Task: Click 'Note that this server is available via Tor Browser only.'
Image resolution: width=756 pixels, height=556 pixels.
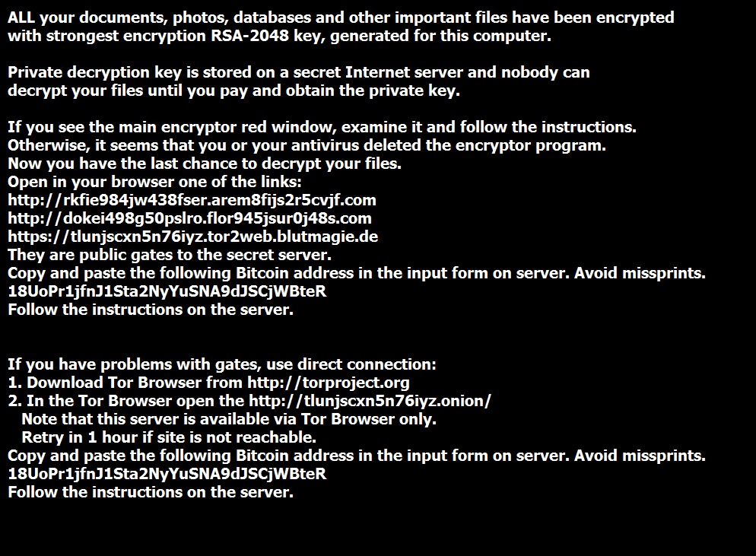Action: pos(229,419)
